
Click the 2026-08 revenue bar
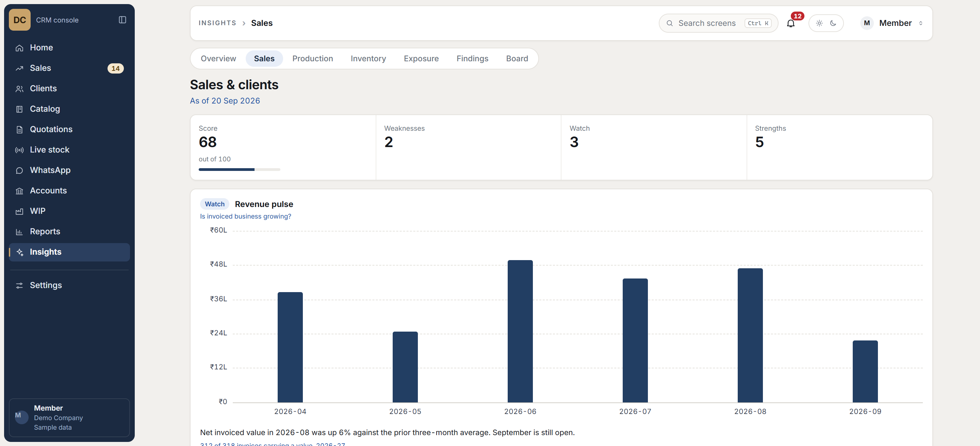point(750,335)
